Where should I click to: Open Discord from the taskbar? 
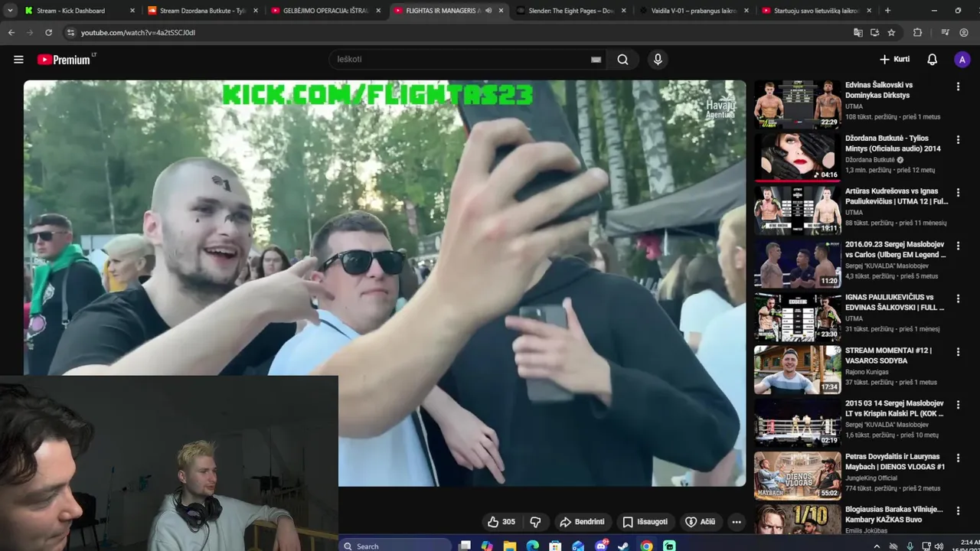coord(601,546)
